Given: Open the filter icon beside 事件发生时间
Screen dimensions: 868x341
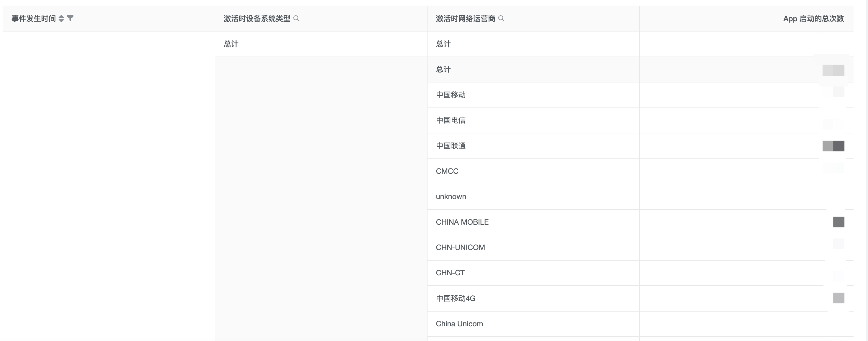Looking at the screenshot, I should tap(70, 18).
